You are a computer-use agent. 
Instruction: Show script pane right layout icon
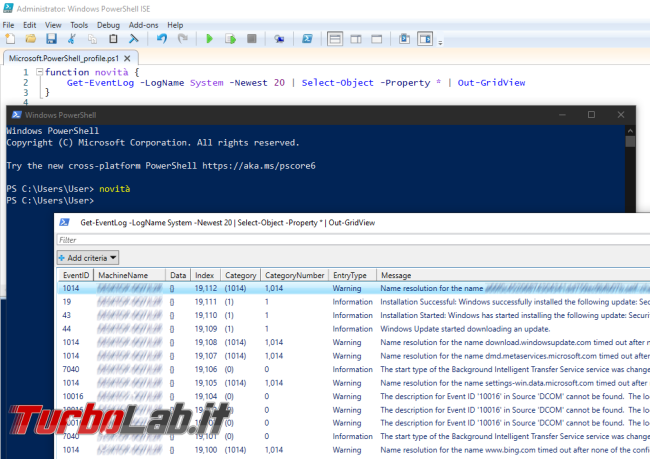(x=356, y=39)
